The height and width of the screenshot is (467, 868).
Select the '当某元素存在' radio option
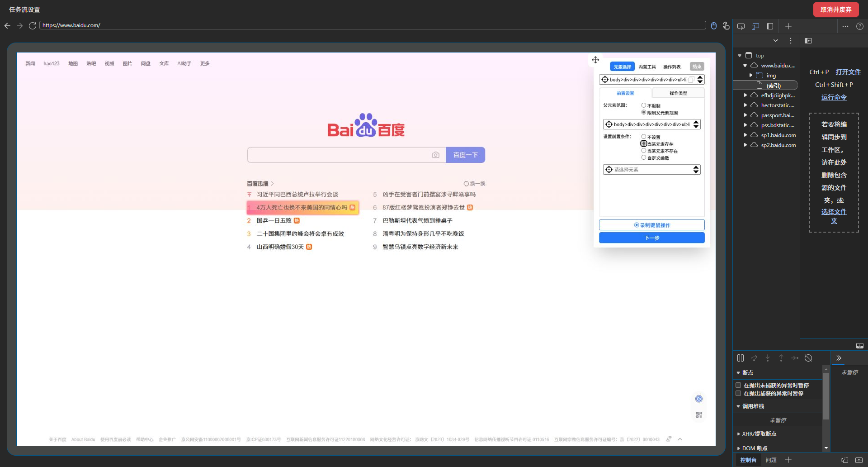click(644, 143)
